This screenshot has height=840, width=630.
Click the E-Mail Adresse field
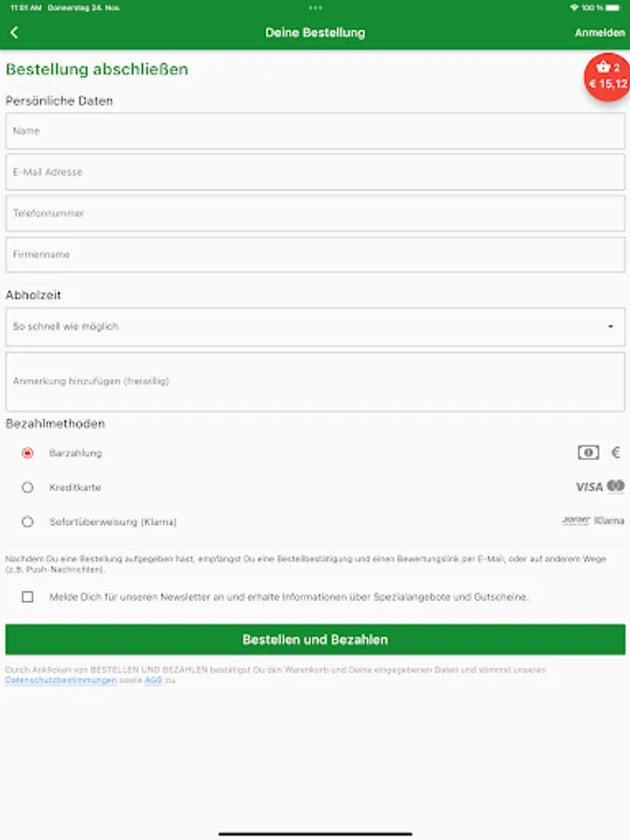[315, 173]
